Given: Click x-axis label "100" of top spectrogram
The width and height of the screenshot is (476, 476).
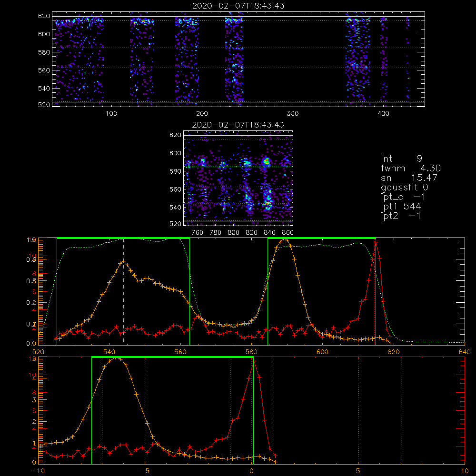Looking at the screenshot, I should pos(111,114).
